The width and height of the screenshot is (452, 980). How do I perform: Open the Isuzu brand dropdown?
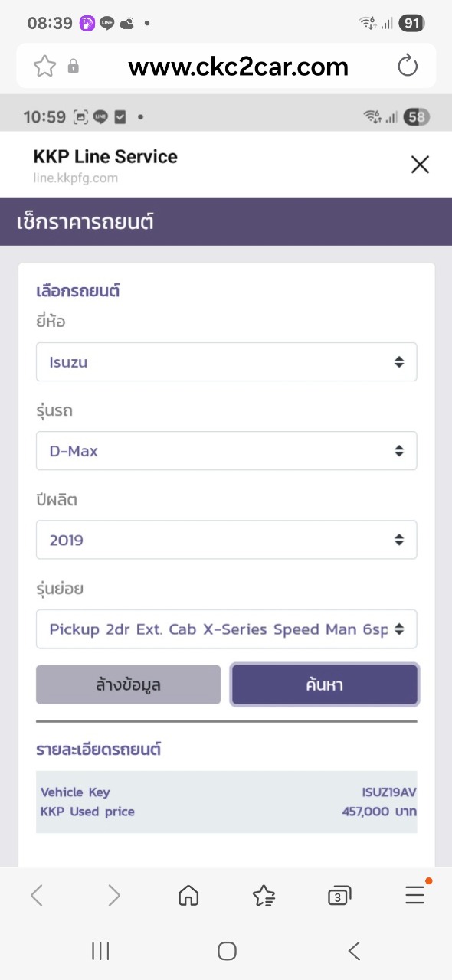point(227,362)
